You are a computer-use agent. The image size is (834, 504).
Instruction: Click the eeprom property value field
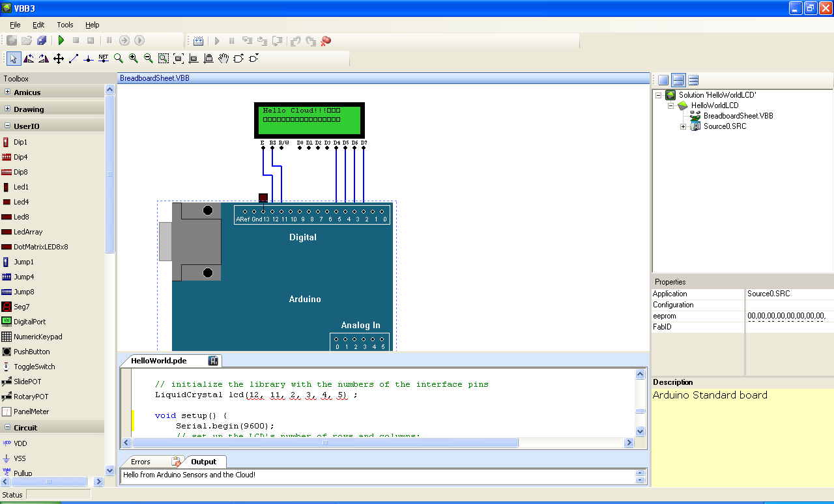[x=789, y=316]
